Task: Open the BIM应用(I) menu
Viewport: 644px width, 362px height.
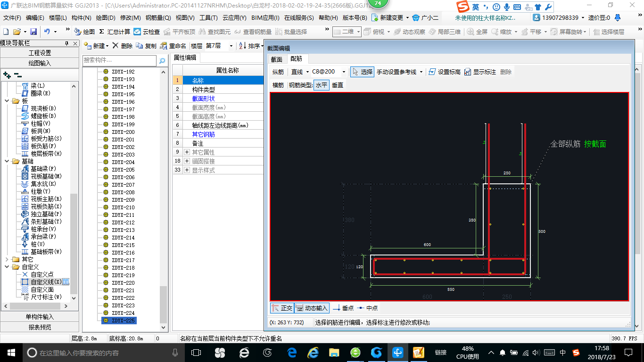Action: 265,18
